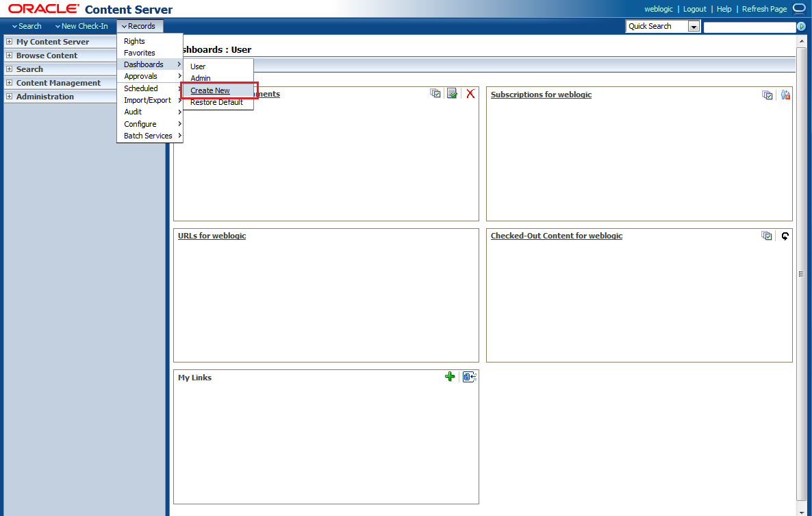Viewport: 812px width, 516px height.
Task: Select Create New under Dashboards submenu
Action: [210, 90]
